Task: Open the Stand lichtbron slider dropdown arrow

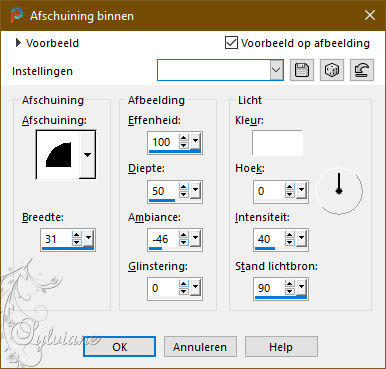Action: pyautogui.click(x=302, y=288)
